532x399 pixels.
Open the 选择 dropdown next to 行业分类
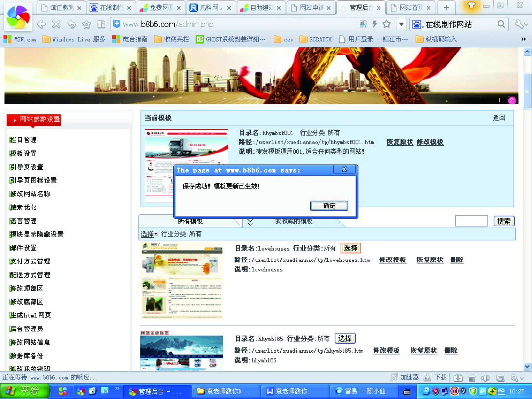click(149, 234)
